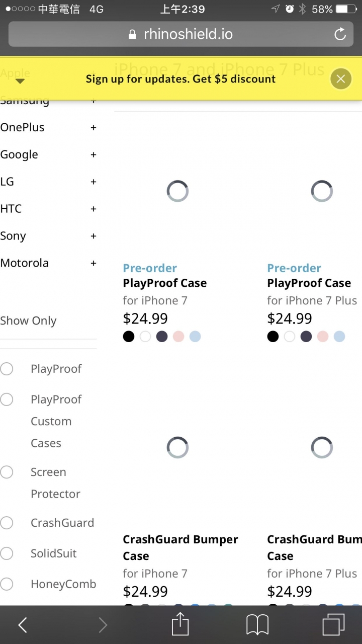The width and height of the screenshot is (362, 644).
Task: Expand the Motorola brand section
Action: [93, 263]
